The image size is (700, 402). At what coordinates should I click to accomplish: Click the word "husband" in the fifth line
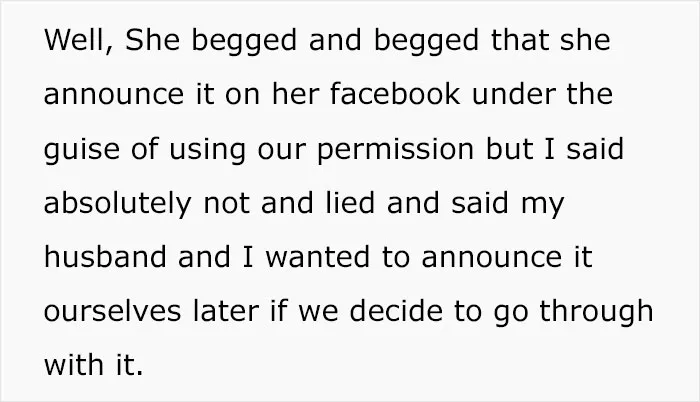(105, 257)
